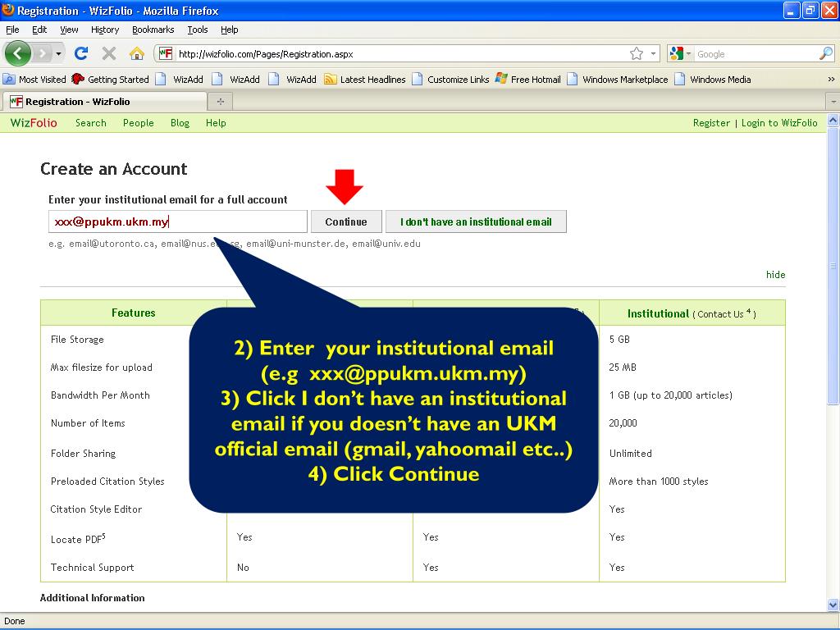Click the Firefox icon in title bar

point(8,10)
